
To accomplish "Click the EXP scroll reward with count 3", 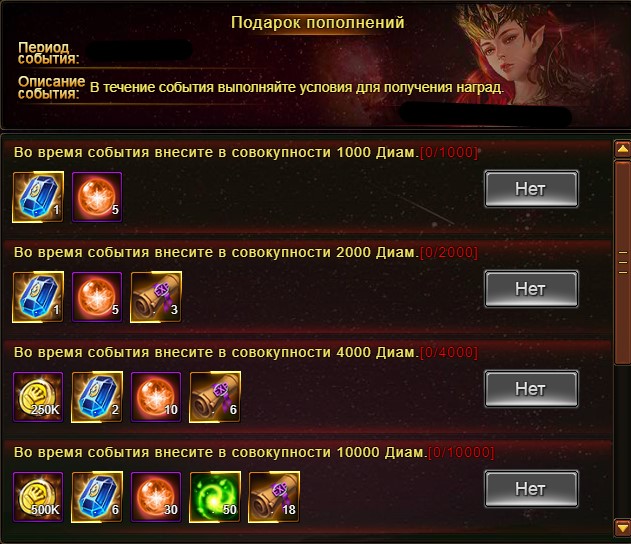I will coord(156,297).
